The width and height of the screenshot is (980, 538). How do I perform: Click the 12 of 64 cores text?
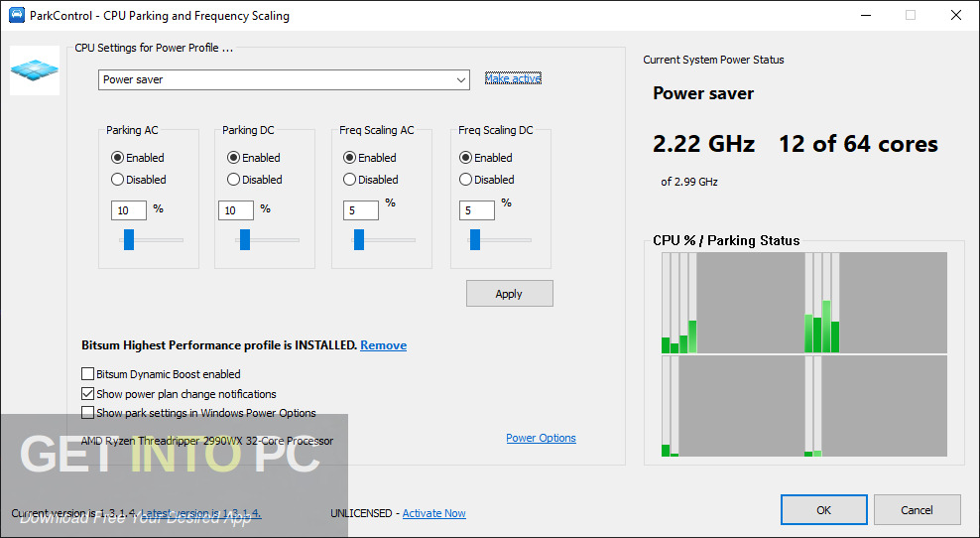(858, 144)
